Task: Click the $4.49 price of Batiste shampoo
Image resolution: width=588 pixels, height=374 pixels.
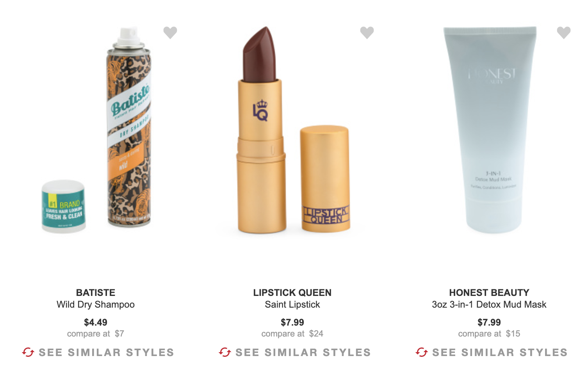Action: [96, 322]
